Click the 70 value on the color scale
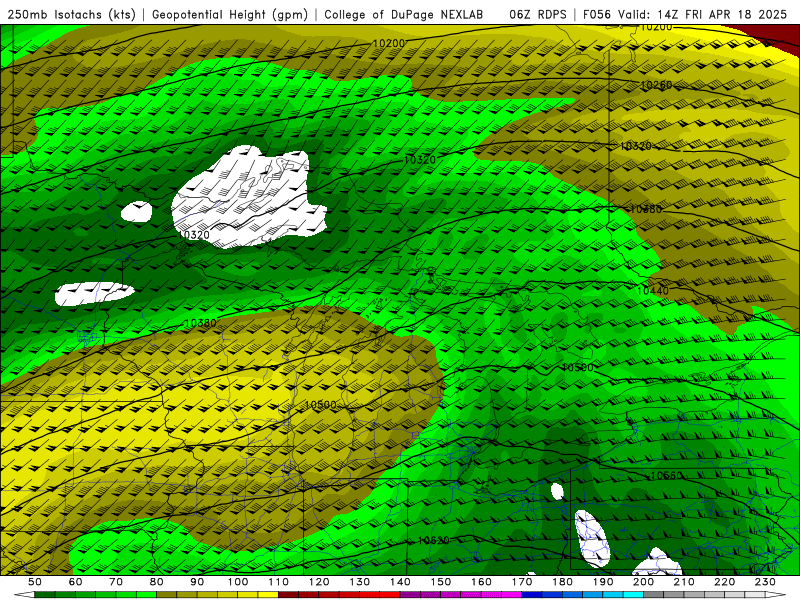Screen dimensions: 800x600 [116, 582]
